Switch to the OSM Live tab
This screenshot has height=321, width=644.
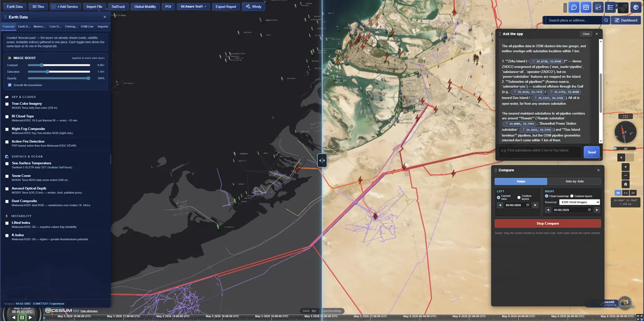[x=87, y=27]
